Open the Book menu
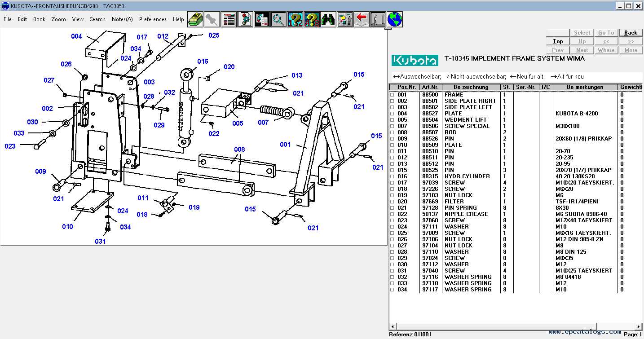This screenshot has height=339, width=644. pos(39,19)
